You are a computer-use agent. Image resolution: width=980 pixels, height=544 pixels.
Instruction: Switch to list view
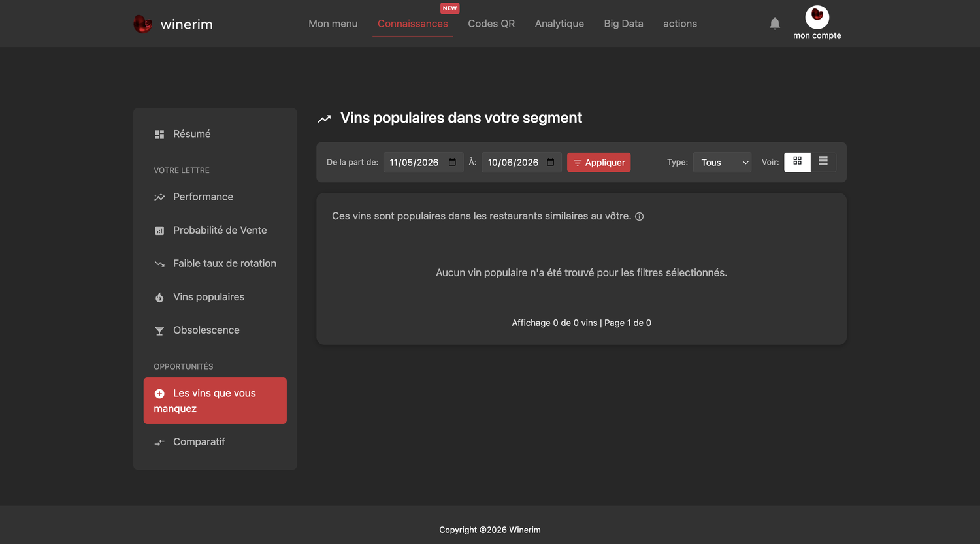823,161
